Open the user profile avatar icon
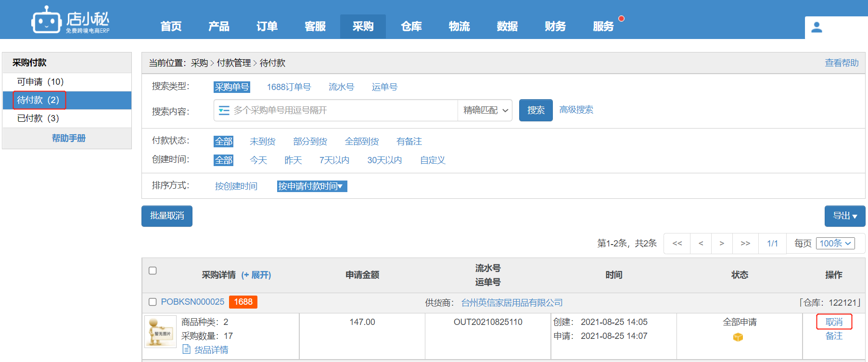 [817, 27]
